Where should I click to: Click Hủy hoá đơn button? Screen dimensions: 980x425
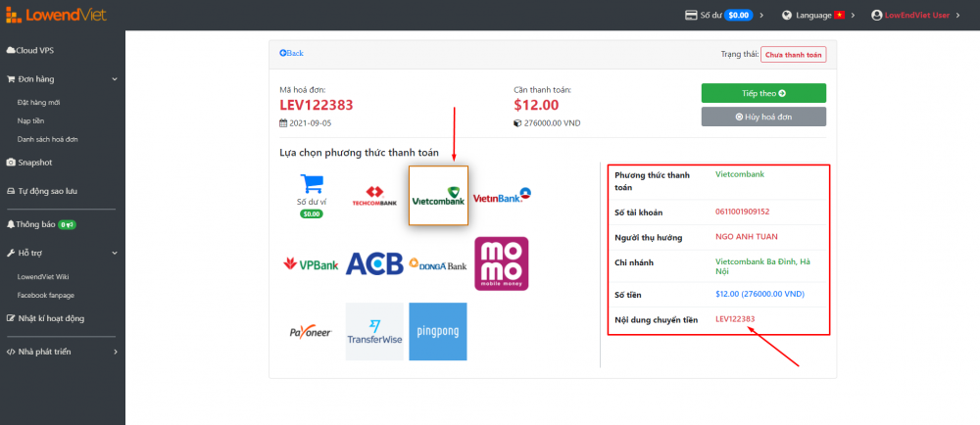pos(763,117)
